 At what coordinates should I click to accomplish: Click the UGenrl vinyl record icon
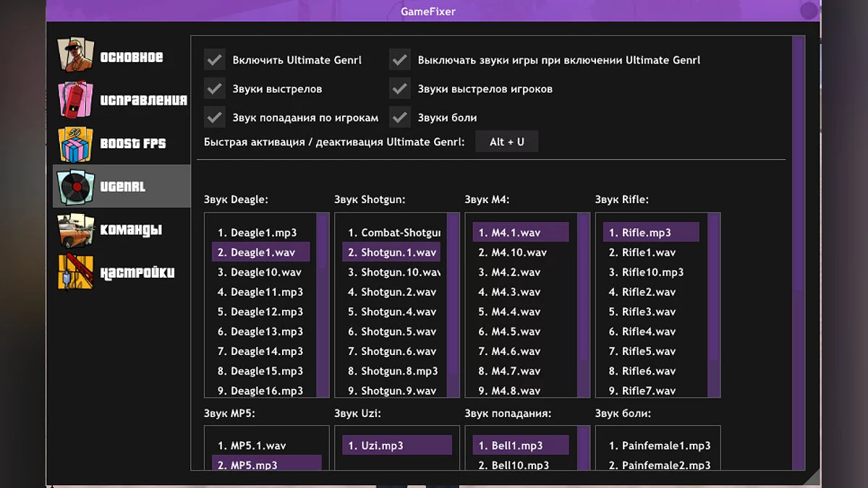click(x=76, y=187)
